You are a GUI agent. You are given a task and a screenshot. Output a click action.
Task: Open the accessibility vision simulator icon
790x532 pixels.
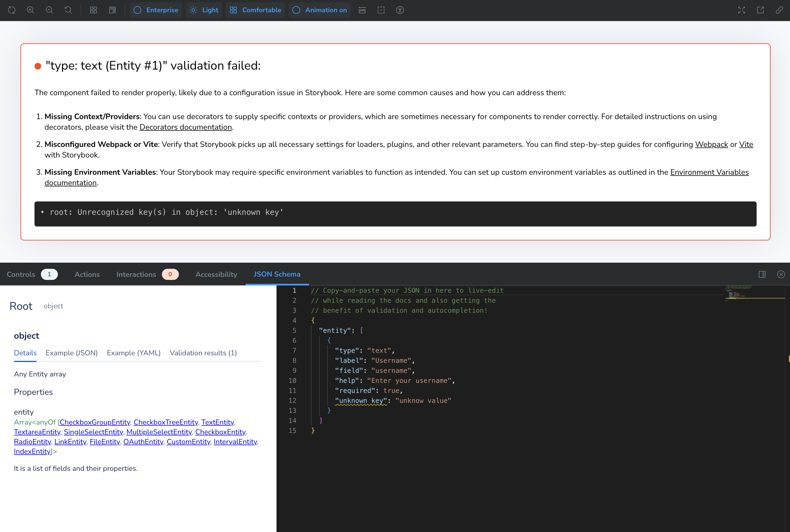(400, 10)
